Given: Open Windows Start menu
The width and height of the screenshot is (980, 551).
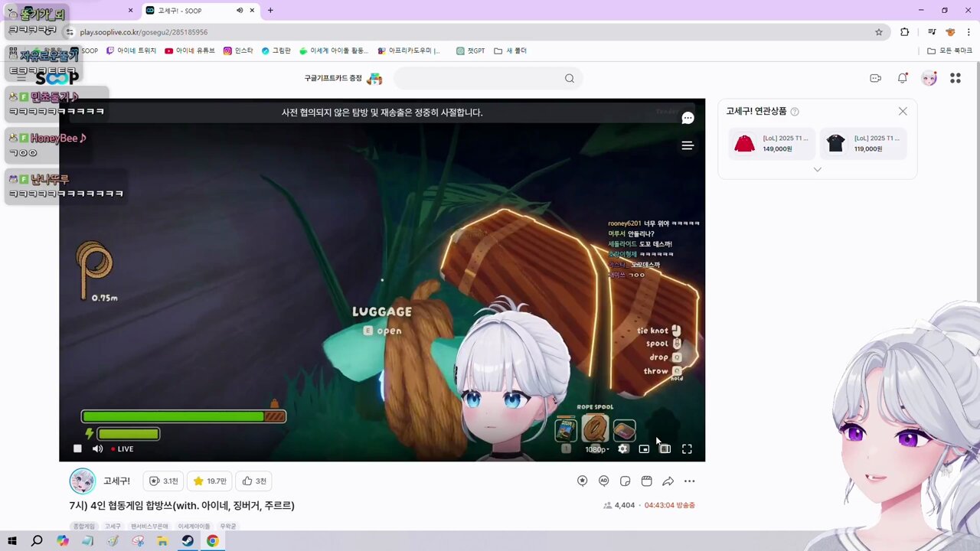Looking at the screenshot, I should (12, 541).
